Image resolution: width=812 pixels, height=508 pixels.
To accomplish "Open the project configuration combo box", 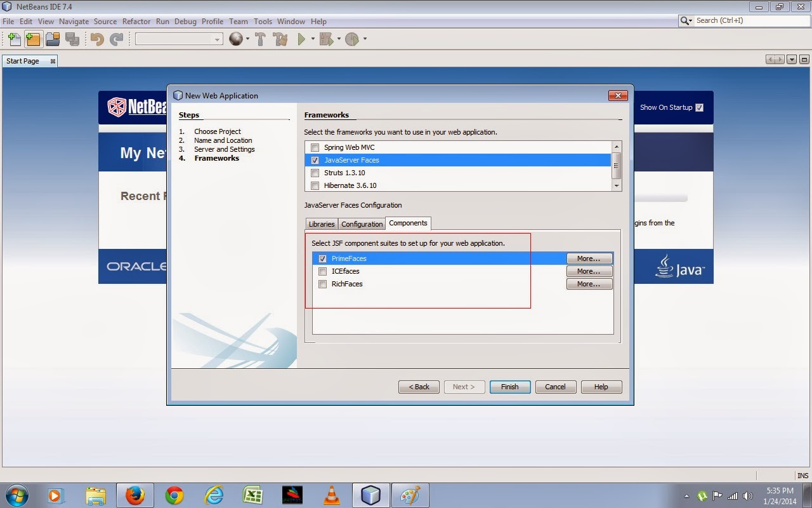I will click(x=179, y=39).
